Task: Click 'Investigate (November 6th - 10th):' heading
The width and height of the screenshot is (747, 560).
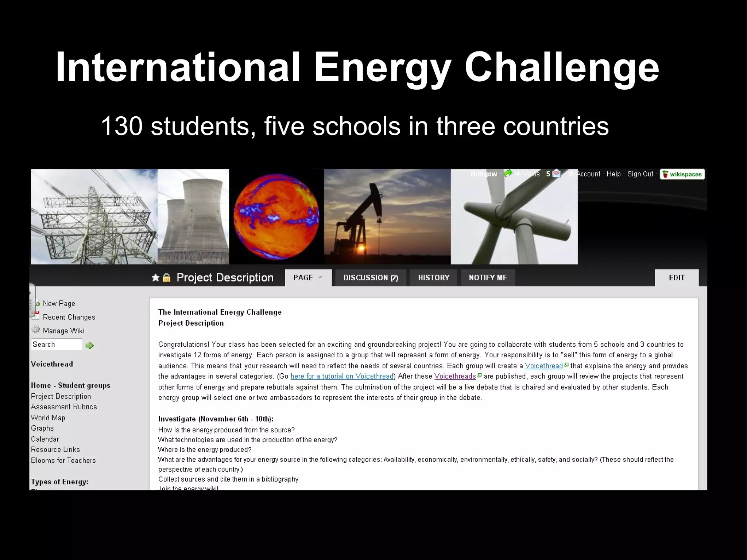Action: click(x=216, y=419)
